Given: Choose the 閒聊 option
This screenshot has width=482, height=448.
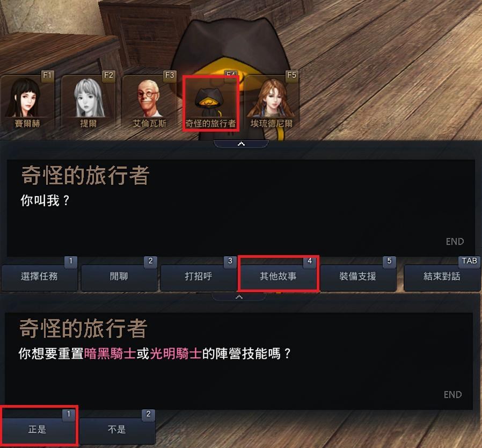Looking at the screenshot, I should pos(119,276).
